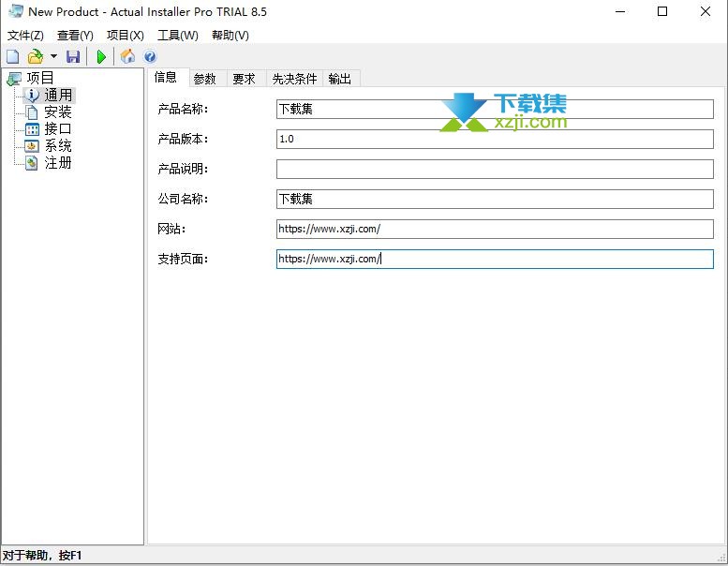Click the 接口 window icon in tree
The height and width of the screenshot is (566, 728).
(32, 129)
